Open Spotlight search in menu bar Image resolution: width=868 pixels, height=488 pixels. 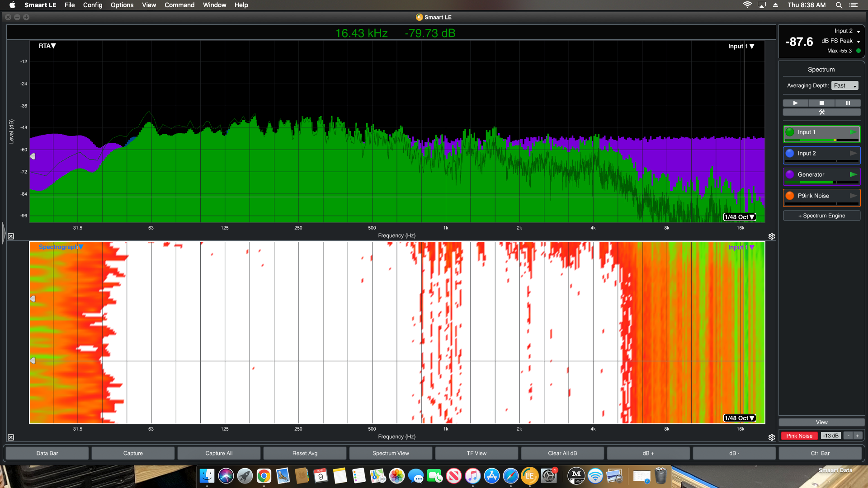click(x=839, y=5)
